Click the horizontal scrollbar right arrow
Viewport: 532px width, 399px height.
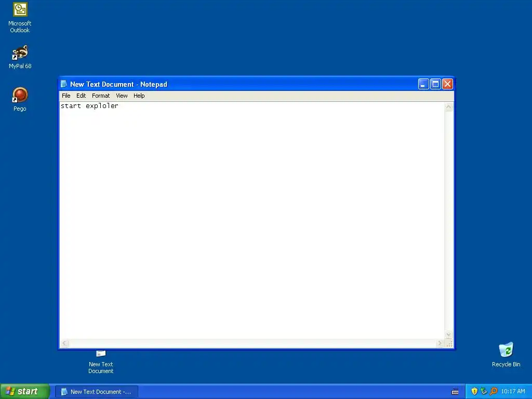pyautogui.click(x=440, y=343)
